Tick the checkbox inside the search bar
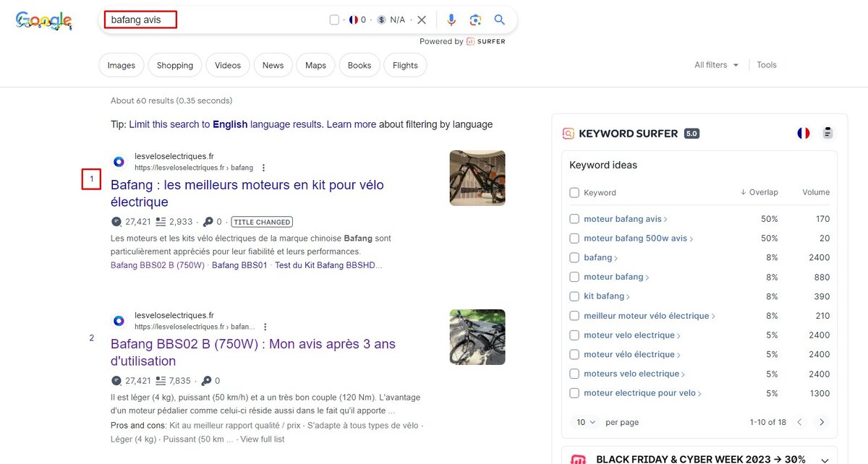Viewport: 868px width, 464px height. tap(334, 20)
